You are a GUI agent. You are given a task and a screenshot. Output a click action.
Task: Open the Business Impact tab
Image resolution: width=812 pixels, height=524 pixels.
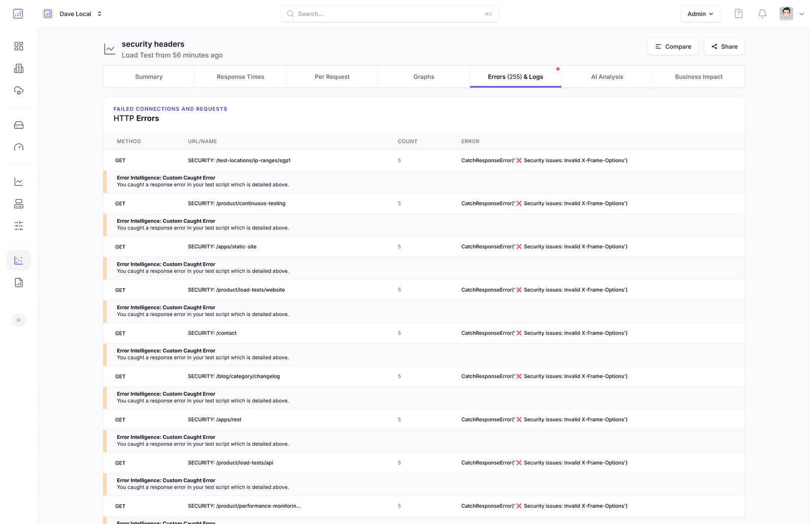(699, 76)
